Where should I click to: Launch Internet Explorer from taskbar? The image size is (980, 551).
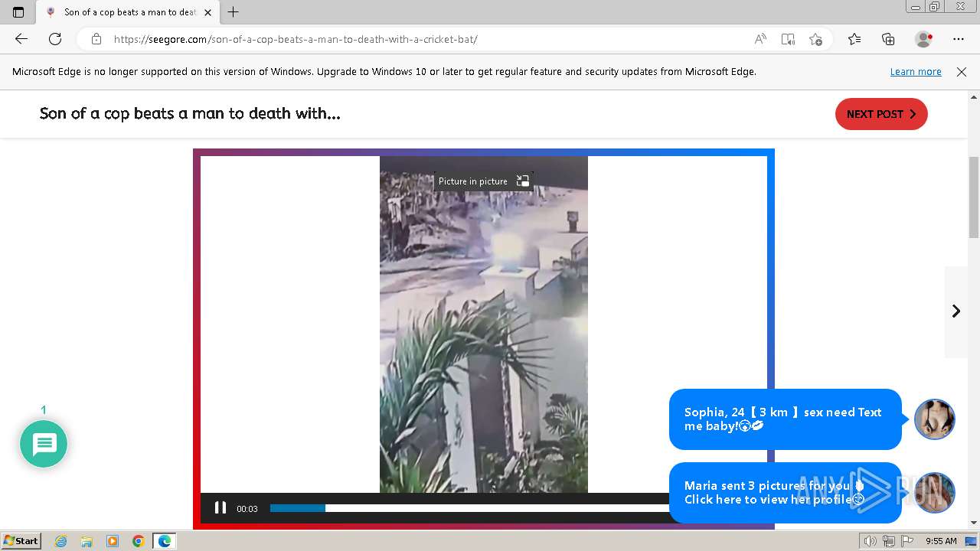coord(61,541)
